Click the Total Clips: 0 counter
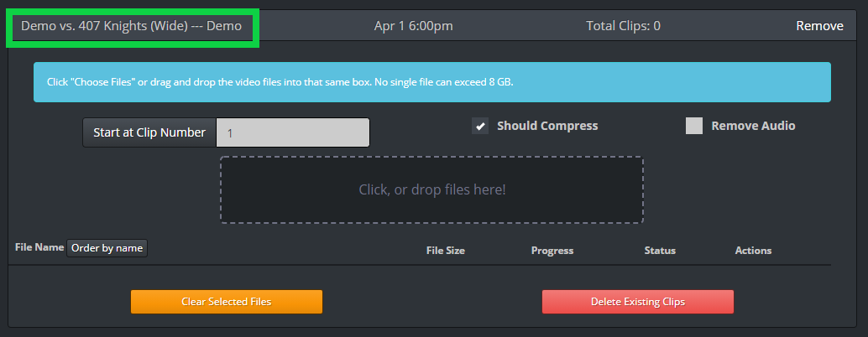868x337 pixels. click(624, 26)
